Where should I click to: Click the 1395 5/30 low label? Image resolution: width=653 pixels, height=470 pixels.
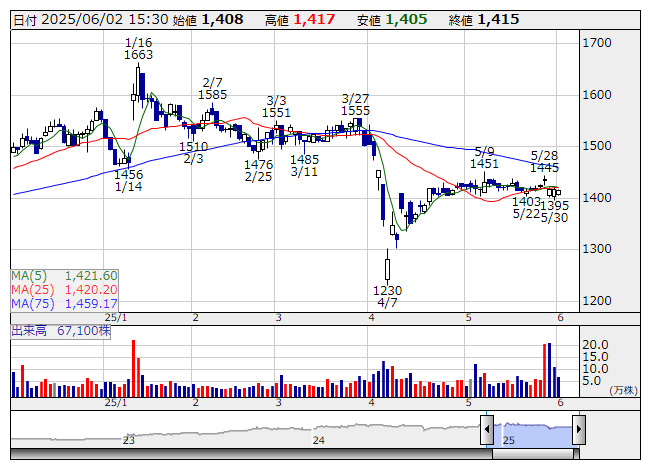pos(554,211)
